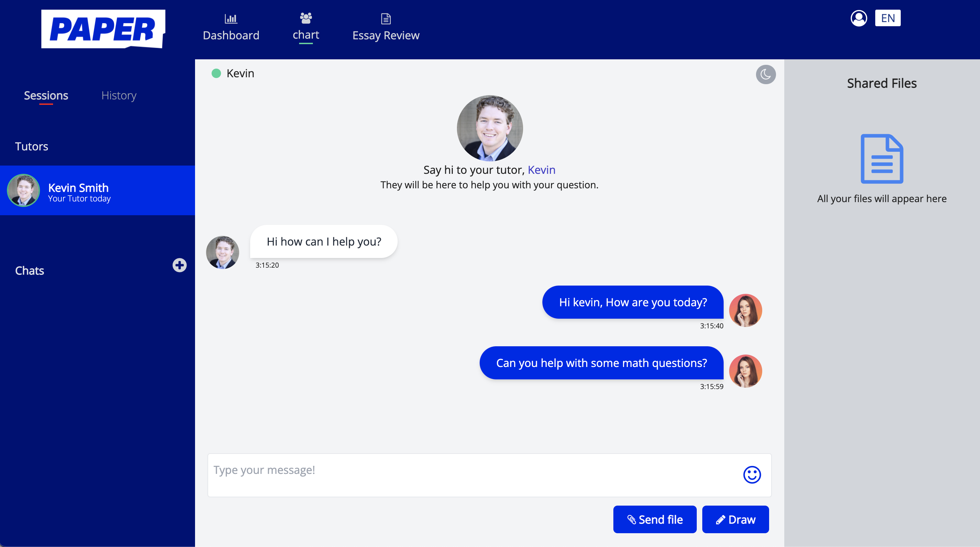Click the Shared Files document graphic
The height and width of the screenshot is (547, 980).
[x=881, y=158]
